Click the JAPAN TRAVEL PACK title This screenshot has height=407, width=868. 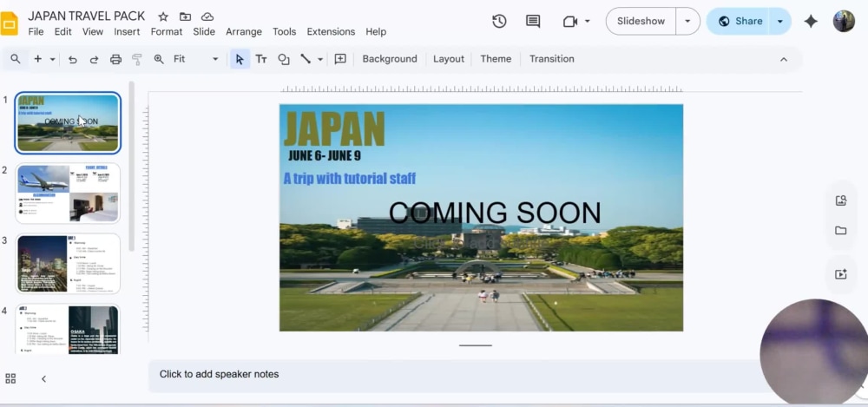(x=86, y=16)
